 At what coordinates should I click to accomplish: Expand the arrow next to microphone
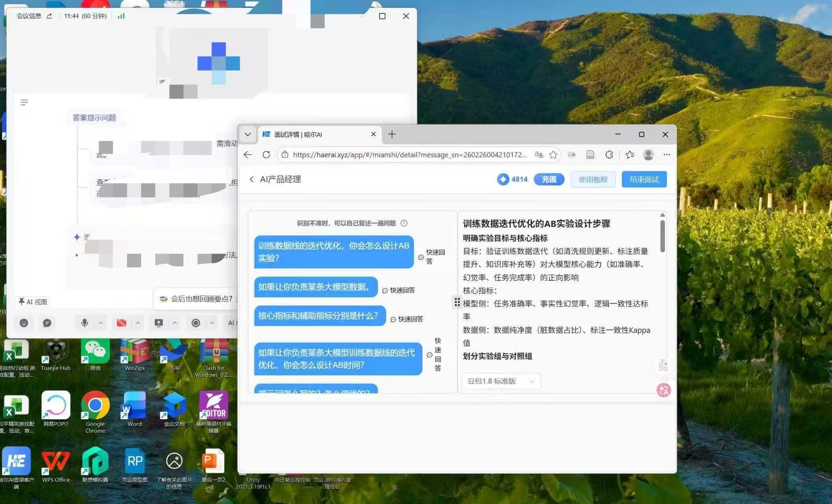point(101,323)
